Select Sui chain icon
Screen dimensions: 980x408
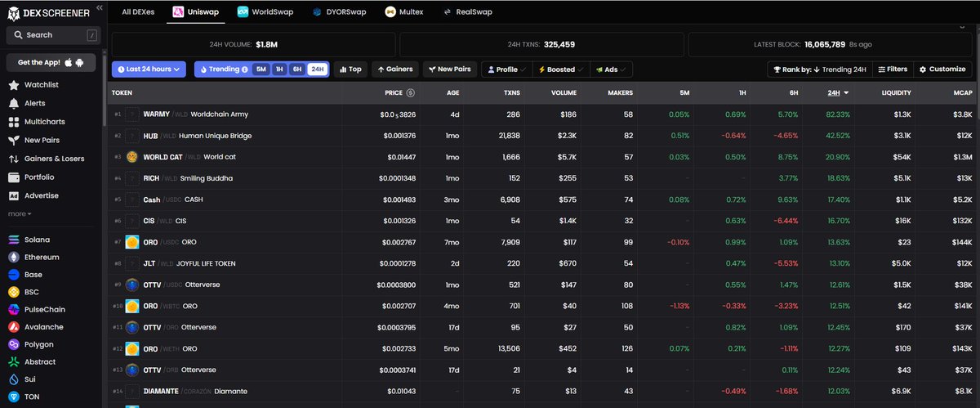tap(14, 379)
